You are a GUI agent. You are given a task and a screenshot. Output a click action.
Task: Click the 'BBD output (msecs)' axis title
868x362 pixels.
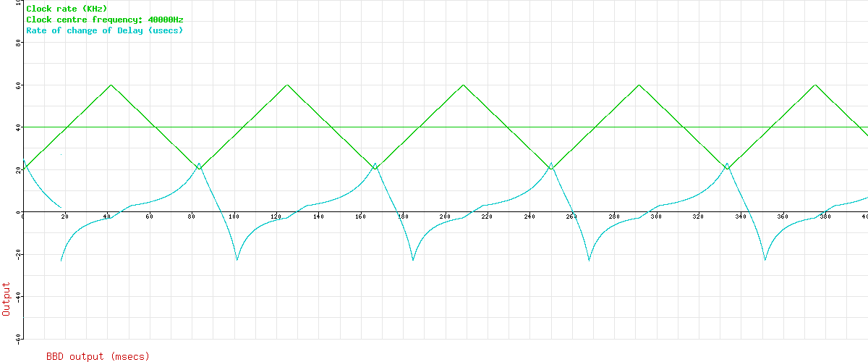click(x=98, y=356)
